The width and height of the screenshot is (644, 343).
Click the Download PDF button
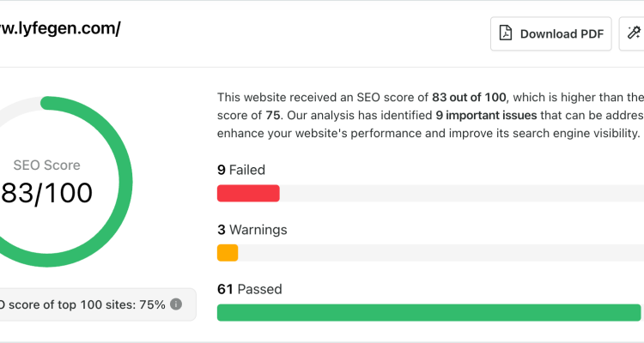(x=550, y=33)
